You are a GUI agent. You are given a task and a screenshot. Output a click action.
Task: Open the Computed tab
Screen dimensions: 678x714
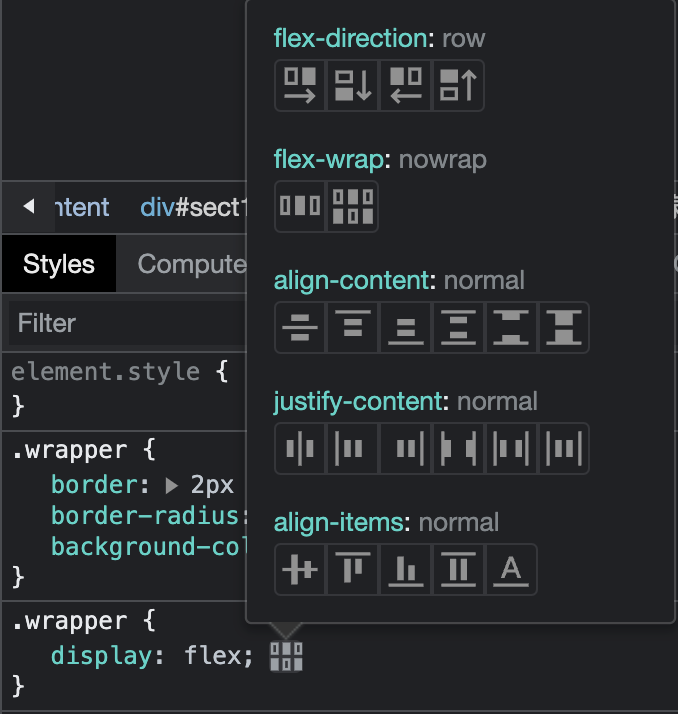pos(192,264)
